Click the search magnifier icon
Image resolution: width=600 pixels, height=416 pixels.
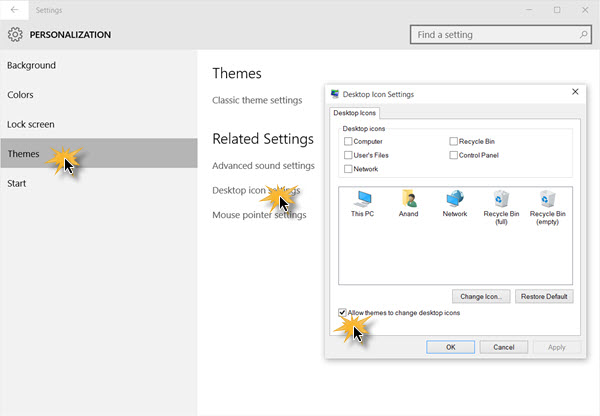coord(583,35)
